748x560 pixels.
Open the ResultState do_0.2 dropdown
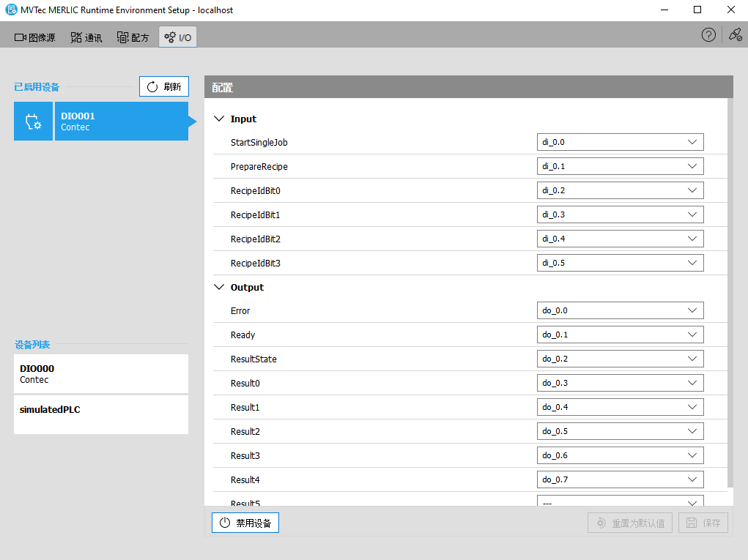pyautogui.click(x=620, y=359)
